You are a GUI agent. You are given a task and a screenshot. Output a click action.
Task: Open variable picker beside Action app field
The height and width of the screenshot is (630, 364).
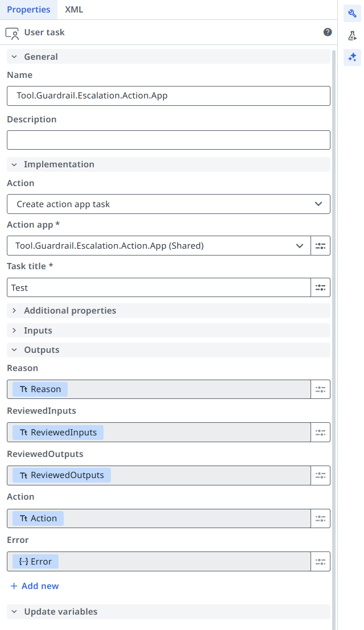point(320,246)
